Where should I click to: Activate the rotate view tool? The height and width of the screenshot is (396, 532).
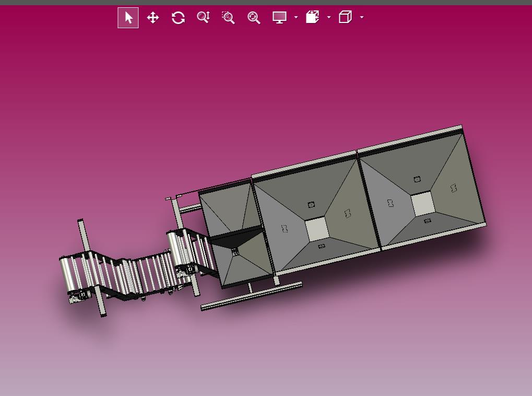click(x=178, y=17)
